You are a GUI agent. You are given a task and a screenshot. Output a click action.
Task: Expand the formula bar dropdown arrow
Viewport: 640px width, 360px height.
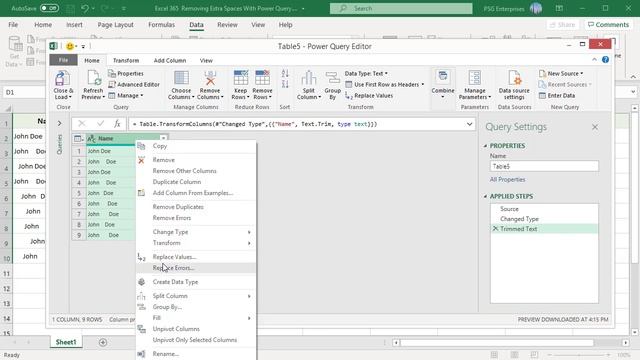point(469,124)
